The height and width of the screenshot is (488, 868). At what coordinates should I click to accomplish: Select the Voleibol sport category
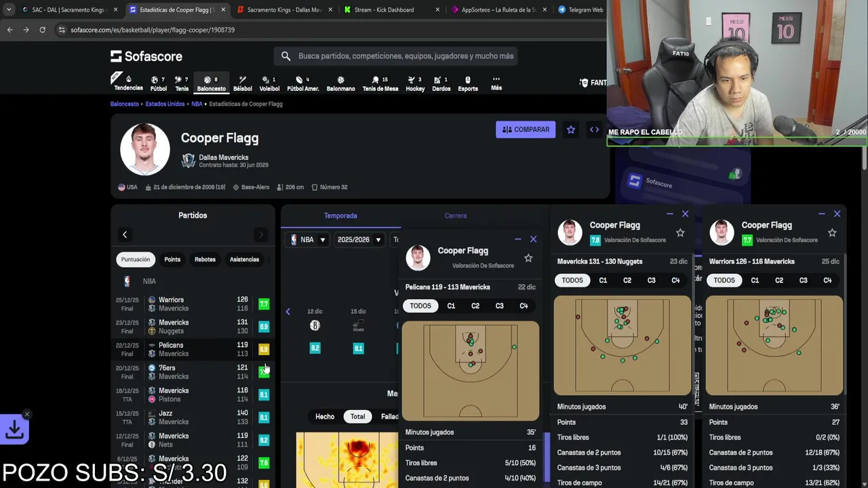click(x=269, y=83)
